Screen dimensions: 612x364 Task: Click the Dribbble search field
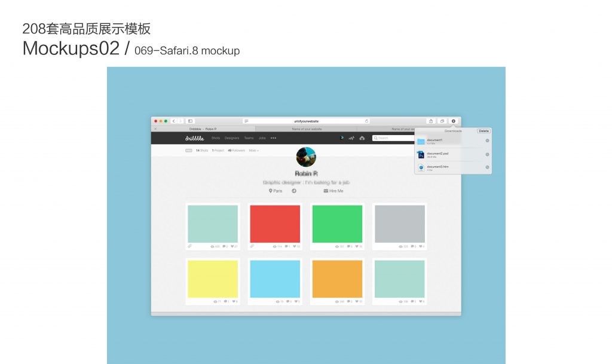(391, 138)
